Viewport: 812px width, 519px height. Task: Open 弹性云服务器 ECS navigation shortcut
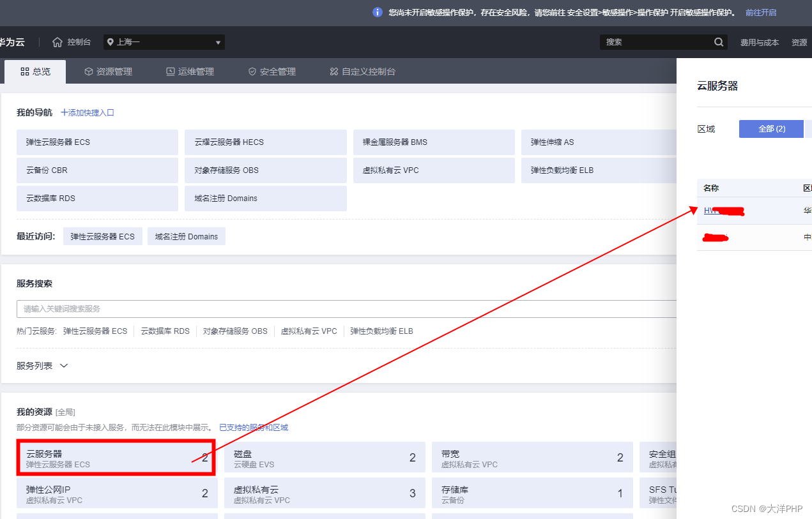[97, 142]
